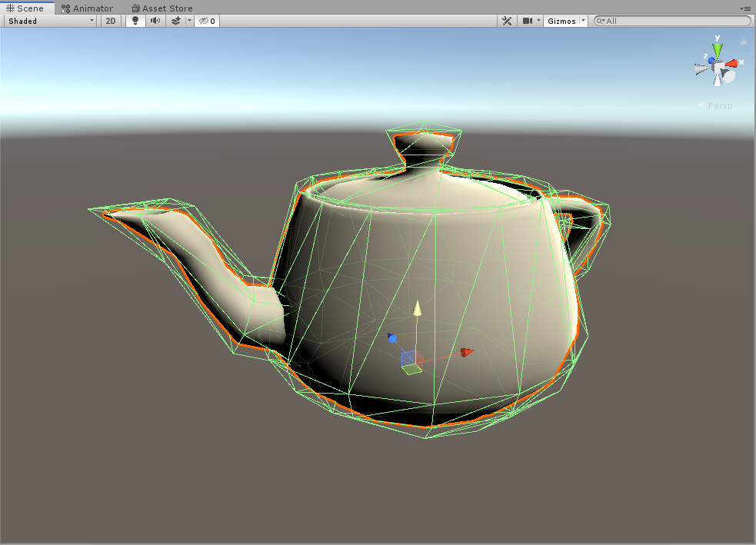Click the red X axis cone gizmo

point(732,63)
